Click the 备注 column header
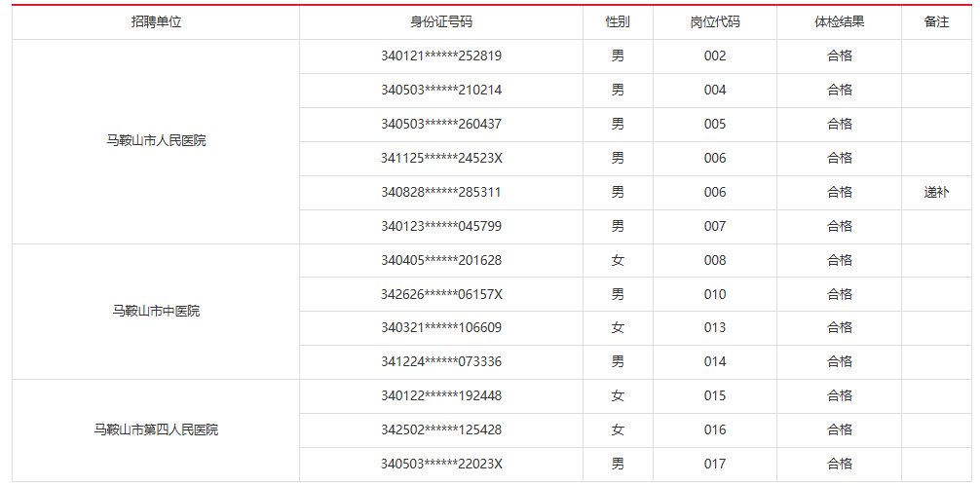 tap(936, 21)
